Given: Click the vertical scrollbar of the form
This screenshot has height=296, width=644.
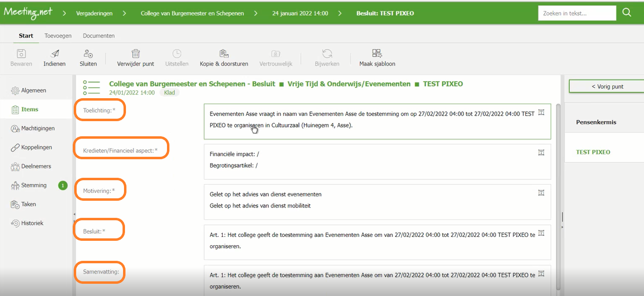Looking at the screenshot, I should click(559, 195).
